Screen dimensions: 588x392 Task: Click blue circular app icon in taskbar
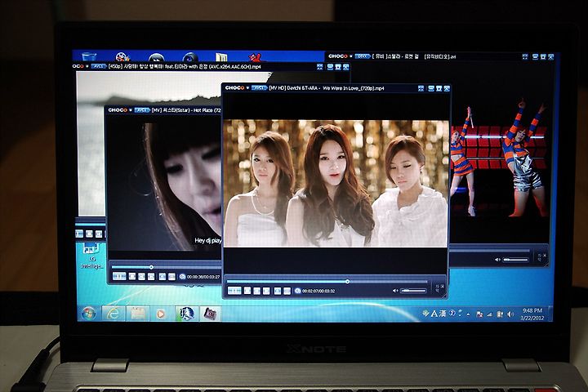coord(186,314)
